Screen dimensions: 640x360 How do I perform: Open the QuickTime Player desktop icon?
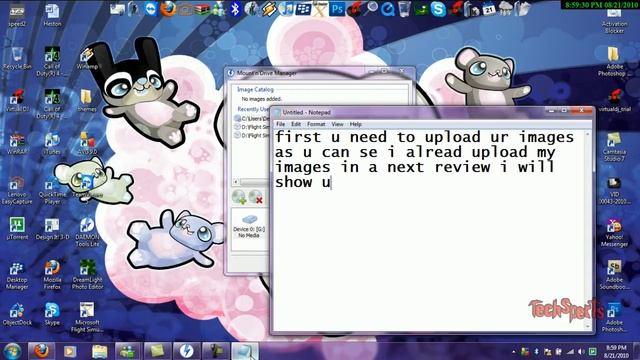52,190
